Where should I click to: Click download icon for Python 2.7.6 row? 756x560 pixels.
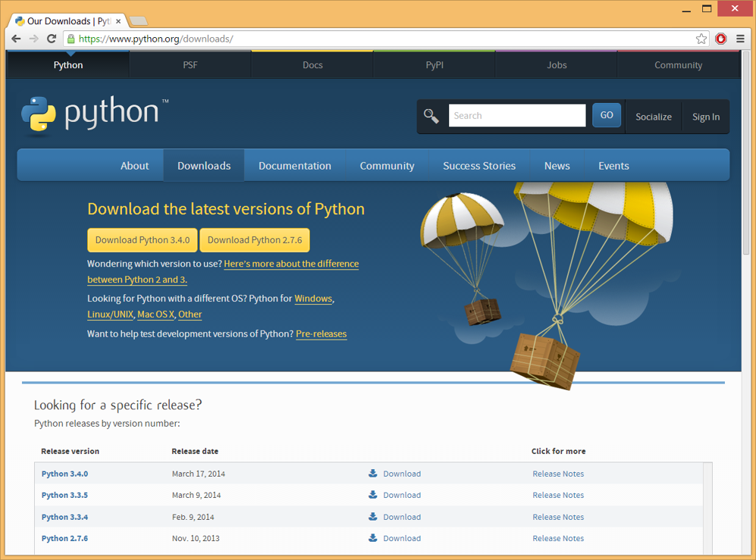(x=373, y=538)
